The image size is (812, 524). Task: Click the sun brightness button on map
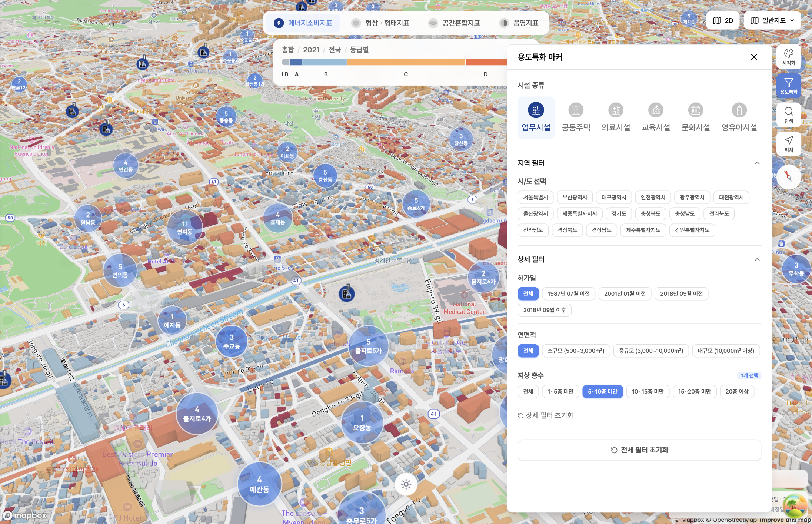pyautogui.click(x=406, y=484)
